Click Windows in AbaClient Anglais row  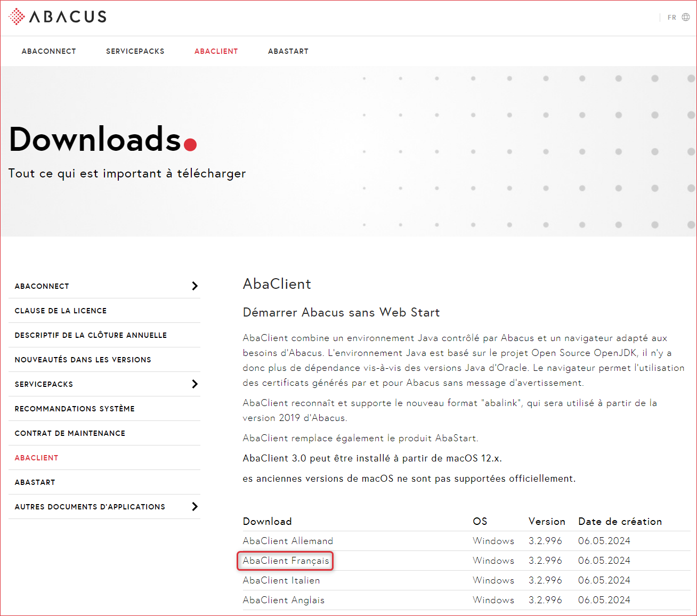click(493, 600)
